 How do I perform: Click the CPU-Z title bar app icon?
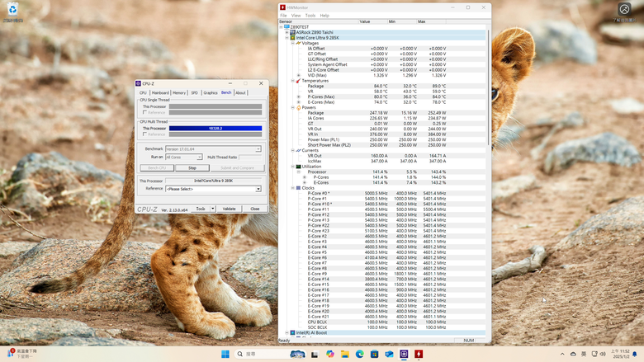139,83
